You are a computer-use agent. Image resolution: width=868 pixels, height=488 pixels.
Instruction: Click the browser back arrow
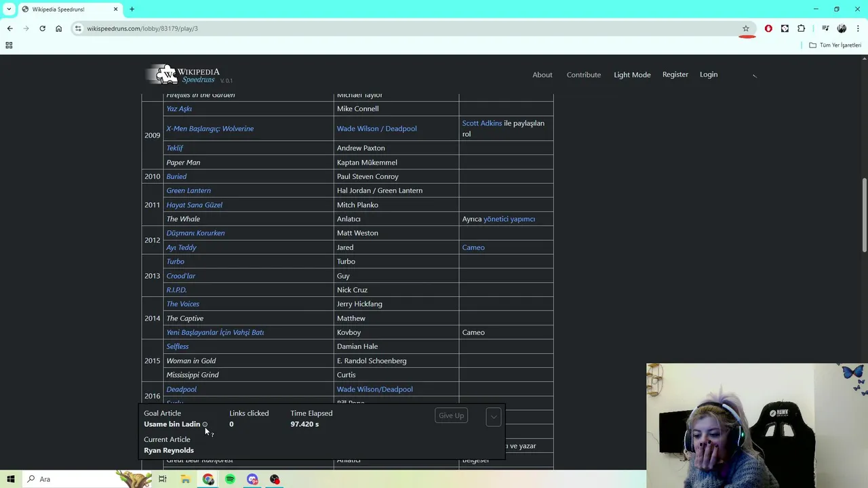click(x=9, y=28)
